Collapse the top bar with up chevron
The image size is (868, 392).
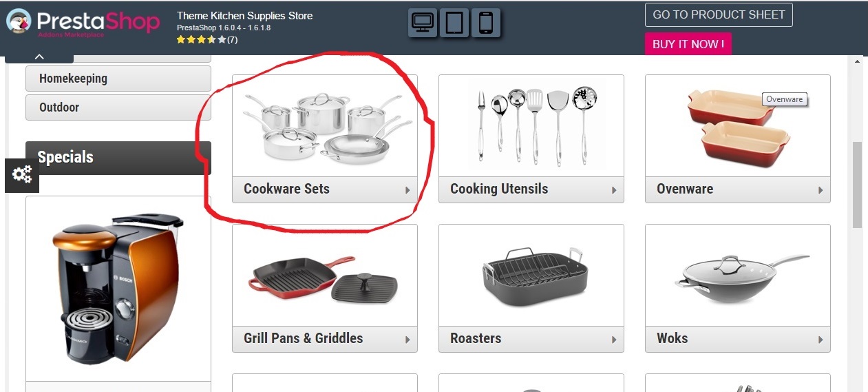coord(39,57)
